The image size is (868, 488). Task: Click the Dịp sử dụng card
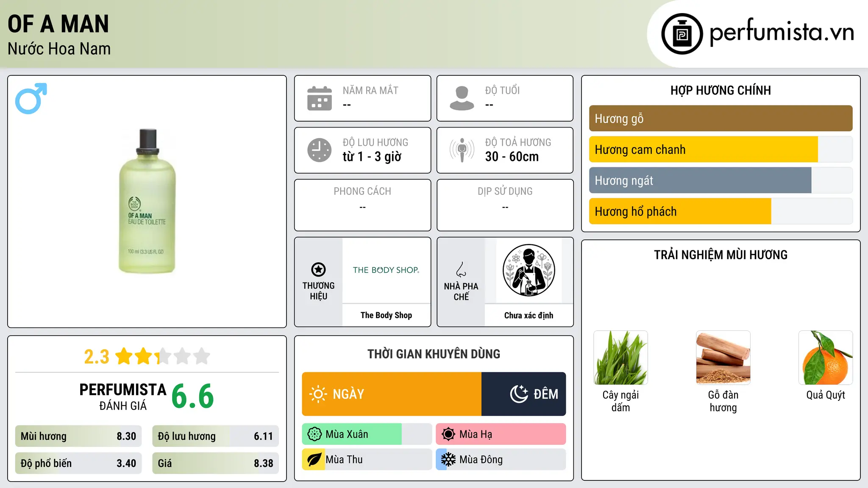(x=505, y=205)
